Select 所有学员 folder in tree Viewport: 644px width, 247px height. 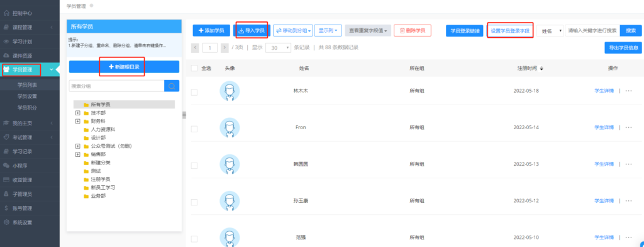[x=100, y=105]
